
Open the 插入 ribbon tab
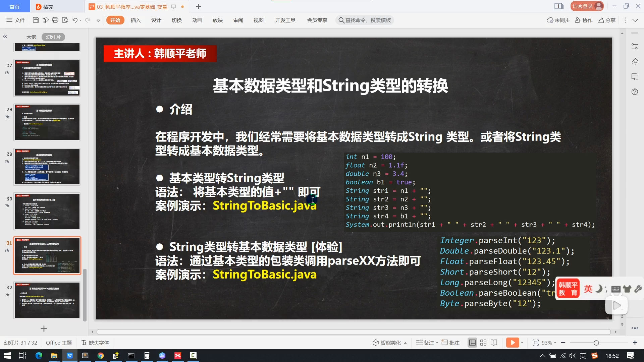click(136, 20)
